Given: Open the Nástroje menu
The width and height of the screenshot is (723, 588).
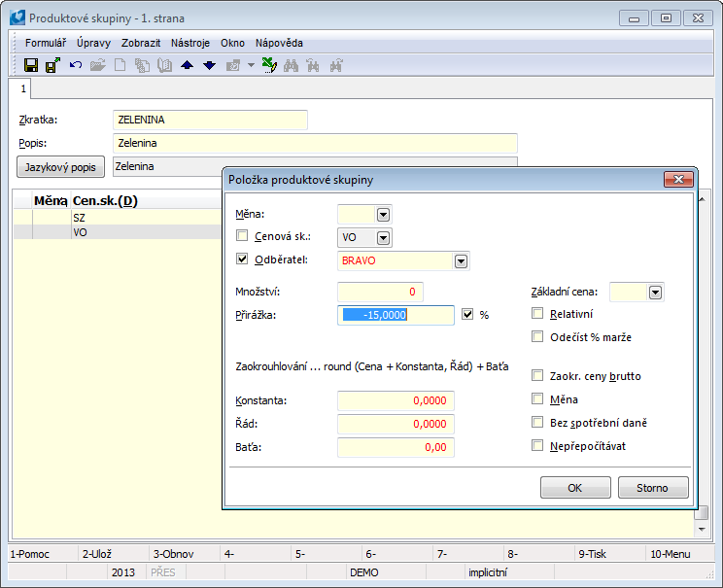Looking at the screenshot, I should (x=189, y=43).
